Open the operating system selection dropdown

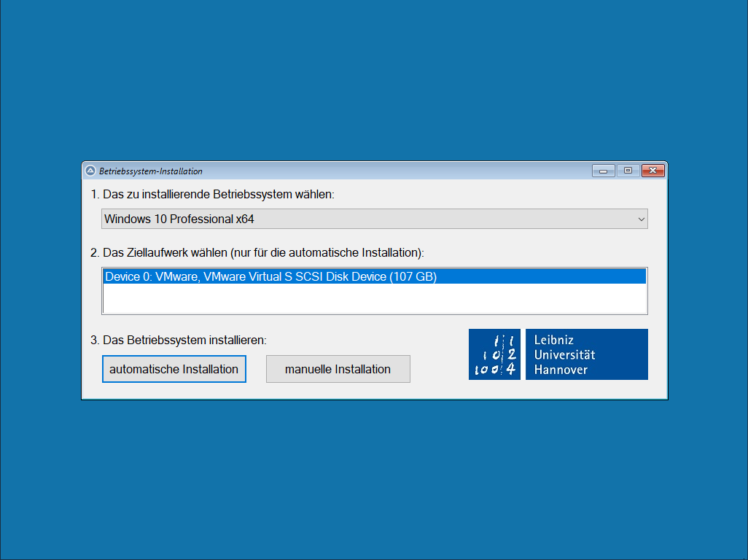point(375,219)
